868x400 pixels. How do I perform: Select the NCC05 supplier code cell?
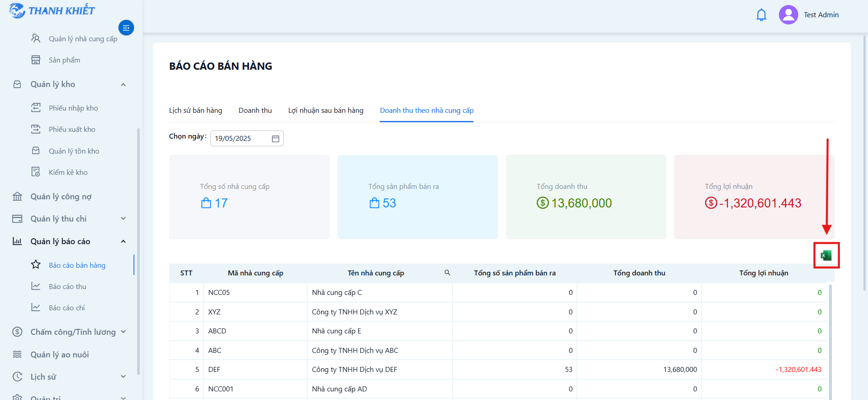click(255, 292)
